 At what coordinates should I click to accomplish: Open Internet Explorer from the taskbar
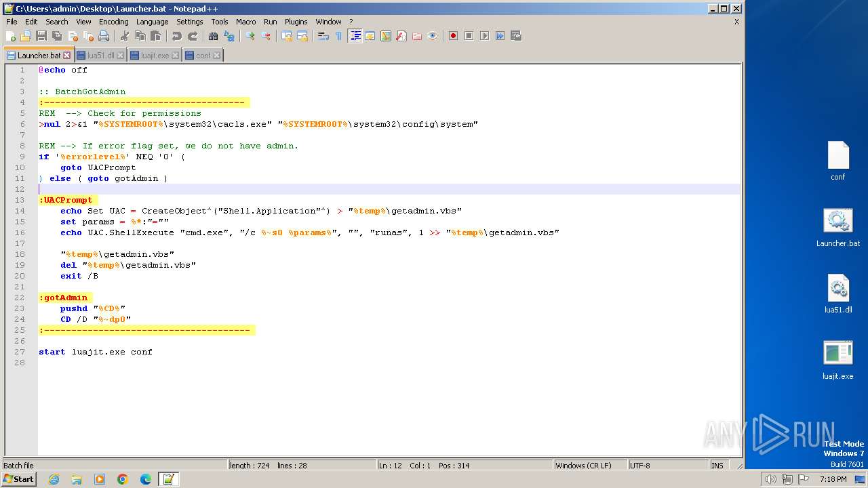click(54, 479)
